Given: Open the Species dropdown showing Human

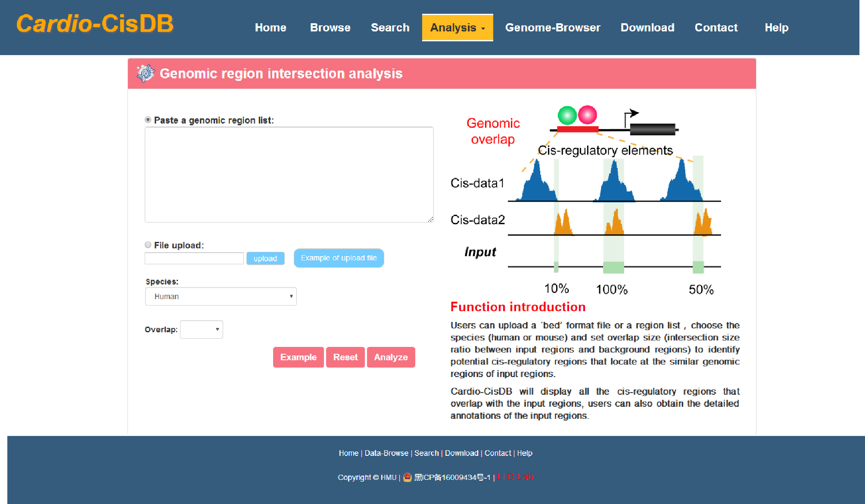Looking at the screenshot, I should tap(221, 296).
